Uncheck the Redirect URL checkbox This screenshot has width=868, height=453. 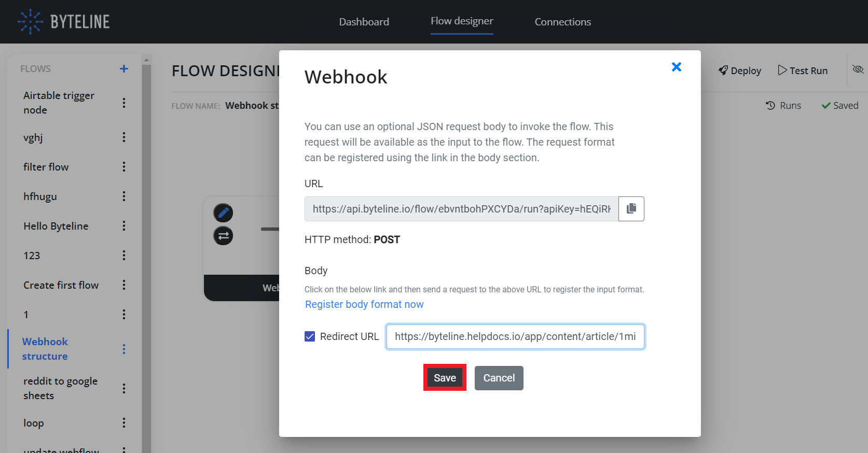click(x=310, y=336)
